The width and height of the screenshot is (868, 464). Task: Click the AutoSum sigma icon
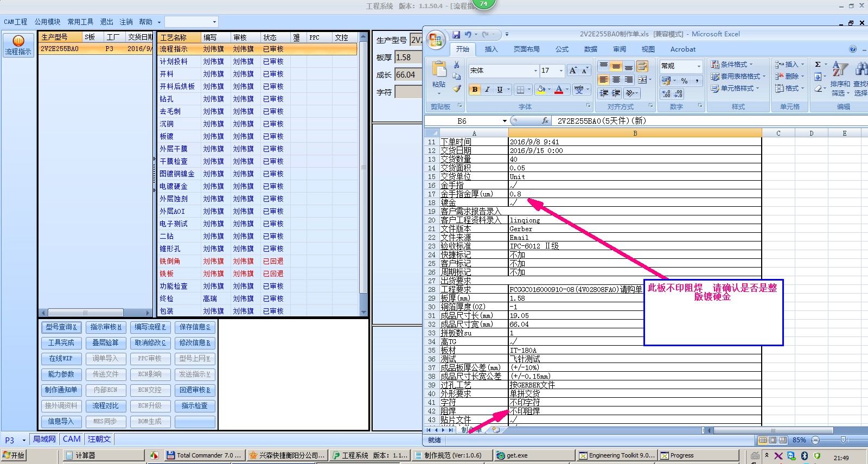tap(818, 65)
